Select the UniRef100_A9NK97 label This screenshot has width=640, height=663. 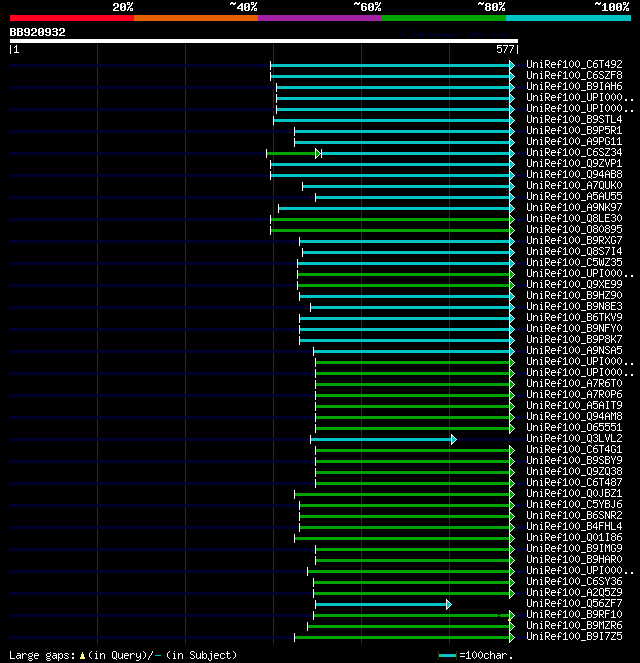point(574,207)
